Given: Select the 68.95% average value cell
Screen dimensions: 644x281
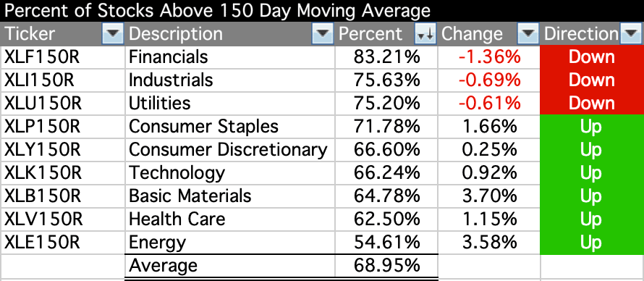Looking at the screenshot, I should pos(386,267).
